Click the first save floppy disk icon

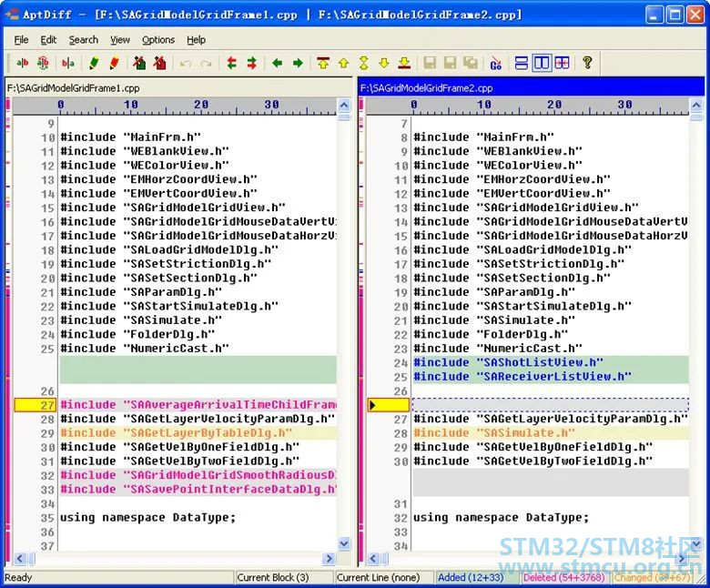click(430, 63)
